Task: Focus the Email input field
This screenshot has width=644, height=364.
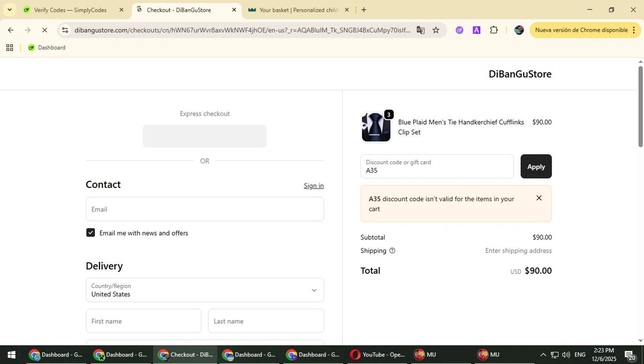Action: click(205, 209)
